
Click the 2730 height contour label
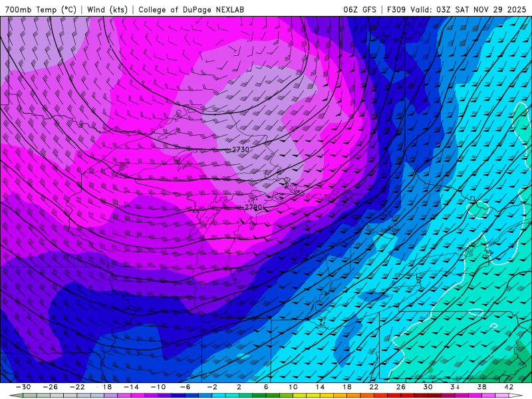coord(241,150)
